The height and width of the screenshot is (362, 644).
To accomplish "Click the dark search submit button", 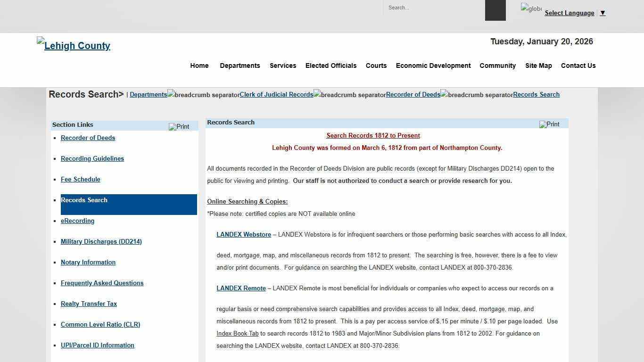I will (495, 10).
